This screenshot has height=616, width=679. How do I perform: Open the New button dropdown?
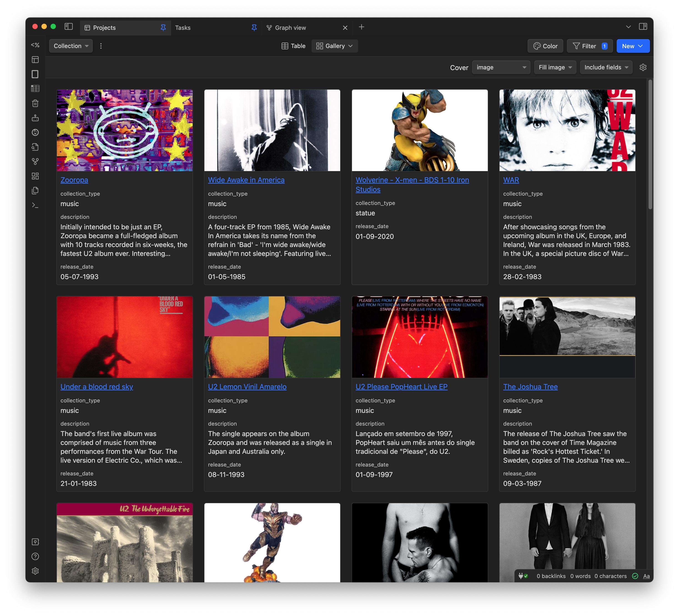click(x=633, y=46)
